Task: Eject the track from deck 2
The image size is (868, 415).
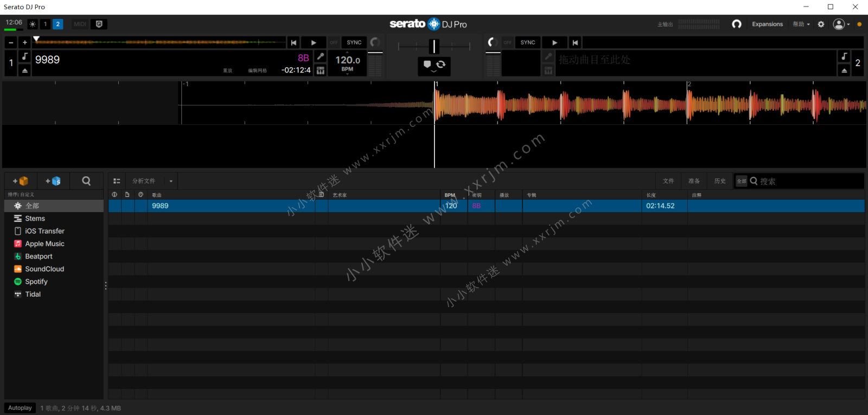Action: [844, 71]
